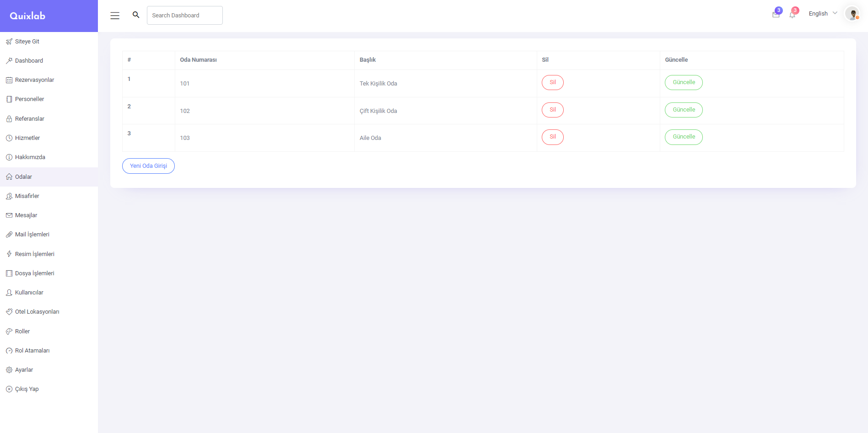
Task: Click the Misafirler people icon
Action: pyautogui.click(x=9, y=196)
